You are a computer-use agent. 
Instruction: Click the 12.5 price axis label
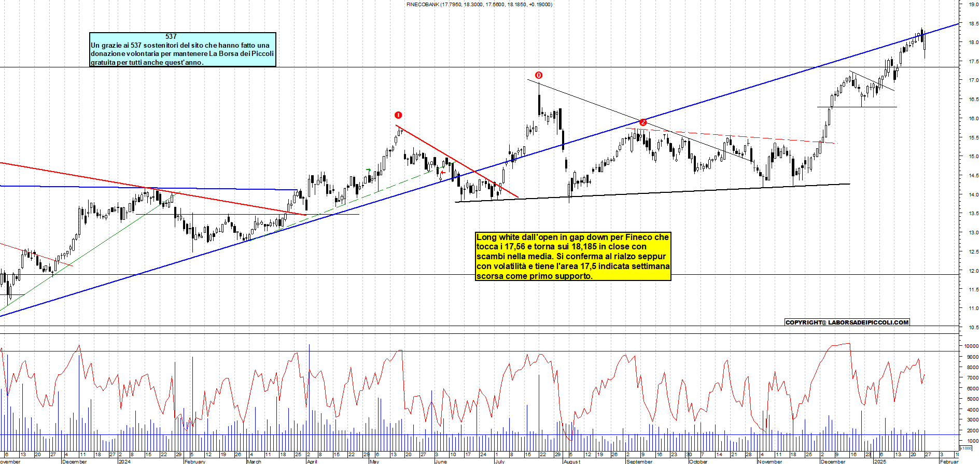[x=973, y=252]
